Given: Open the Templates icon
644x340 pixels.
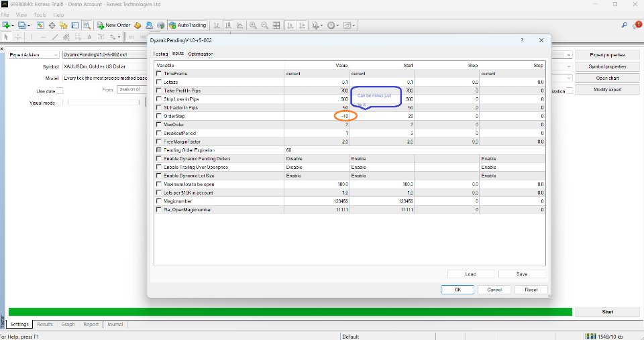Looking at the screenshot, I should (347, 25).
